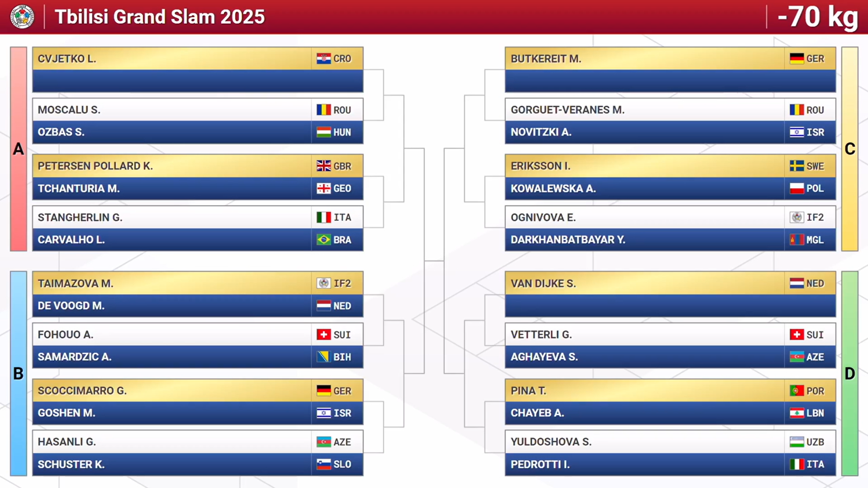Click the IF2 emblem beside OGNIVOVA E.
Screen dimensions: 868x488
point(797,218)
